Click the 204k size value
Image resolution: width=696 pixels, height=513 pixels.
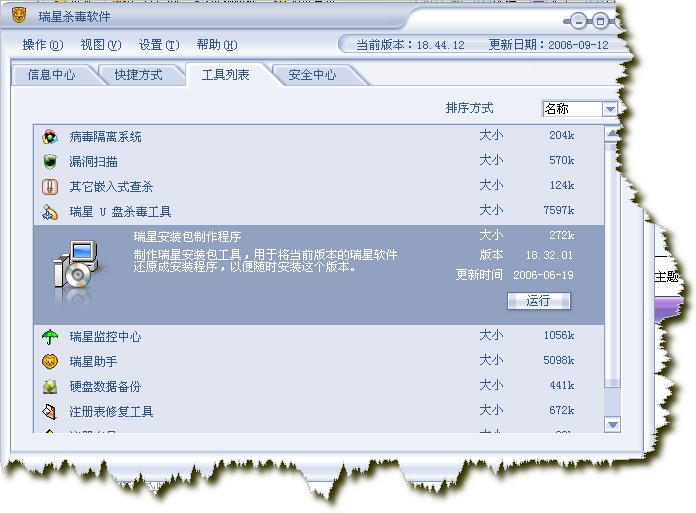pyautogui.click(x=562, y=135)
